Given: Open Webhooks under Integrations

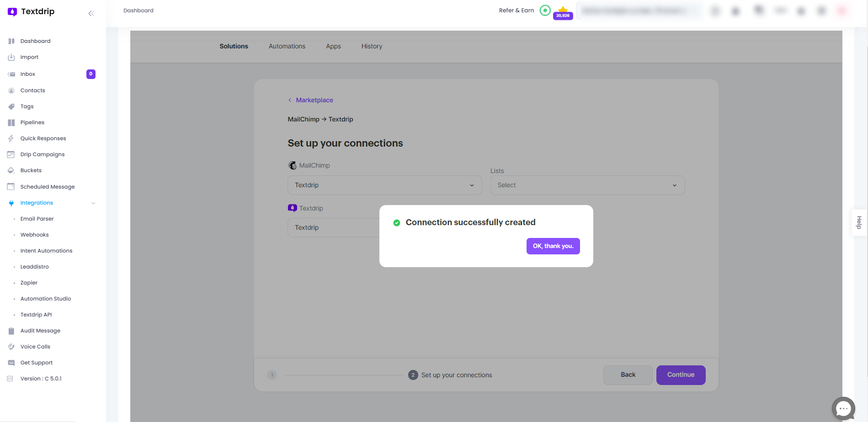Looking at the screenshot, I should (x=34, y=235).
